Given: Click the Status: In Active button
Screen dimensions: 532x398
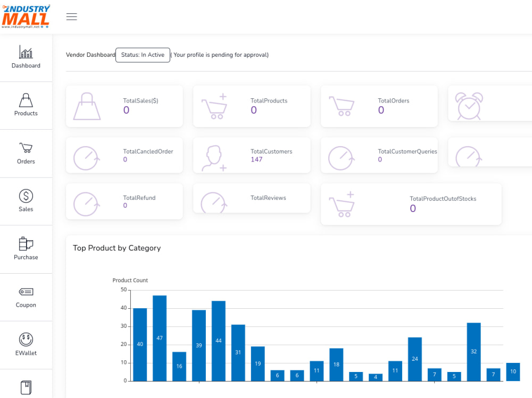Looking at the screenshot, I should [143, 55].
